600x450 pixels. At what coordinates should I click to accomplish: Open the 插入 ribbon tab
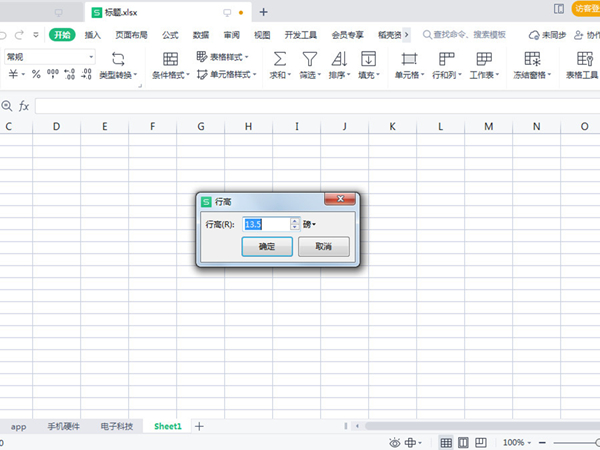pyautogui.click(x=93, y=34)
